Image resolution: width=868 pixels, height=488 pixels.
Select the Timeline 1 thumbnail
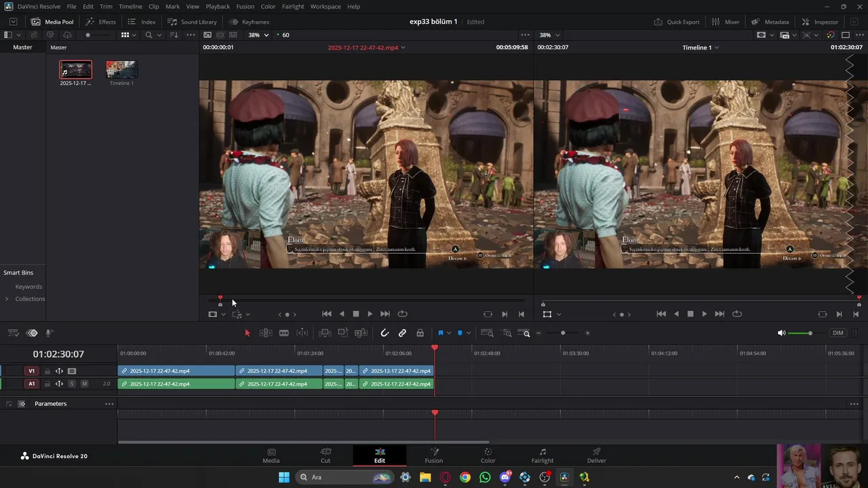coord(122,70)
